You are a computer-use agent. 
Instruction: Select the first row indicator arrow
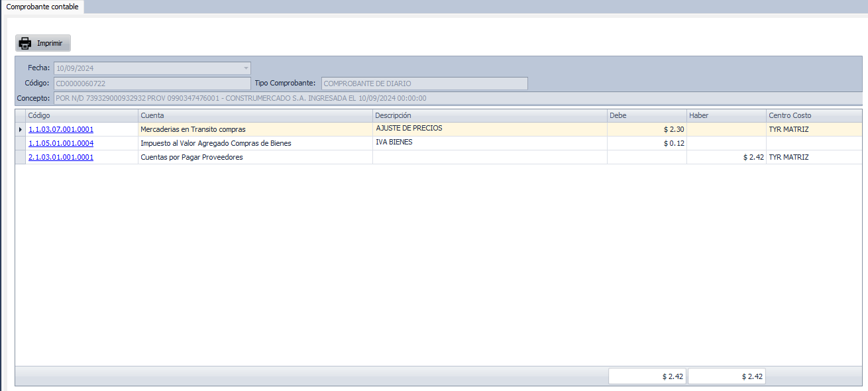click(20, 129)
